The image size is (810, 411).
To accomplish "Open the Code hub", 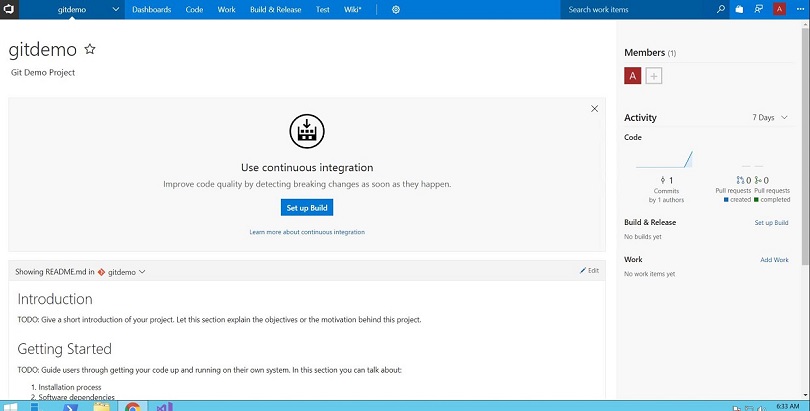I will [x=194, y=9].
